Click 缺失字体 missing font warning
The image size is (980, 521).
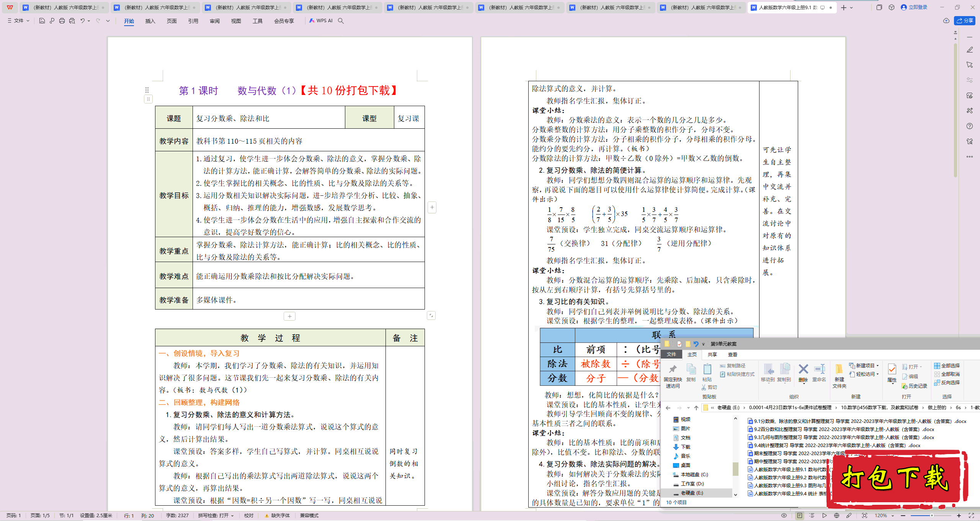277,516
